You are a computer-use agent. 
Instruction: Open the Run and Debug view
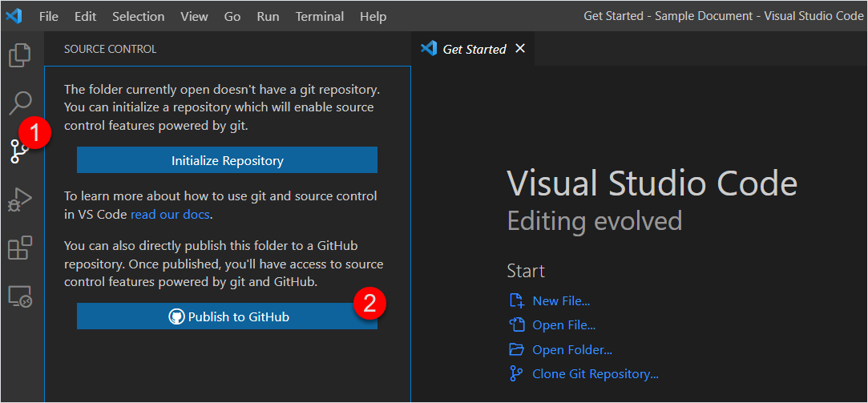click(21, 199)
